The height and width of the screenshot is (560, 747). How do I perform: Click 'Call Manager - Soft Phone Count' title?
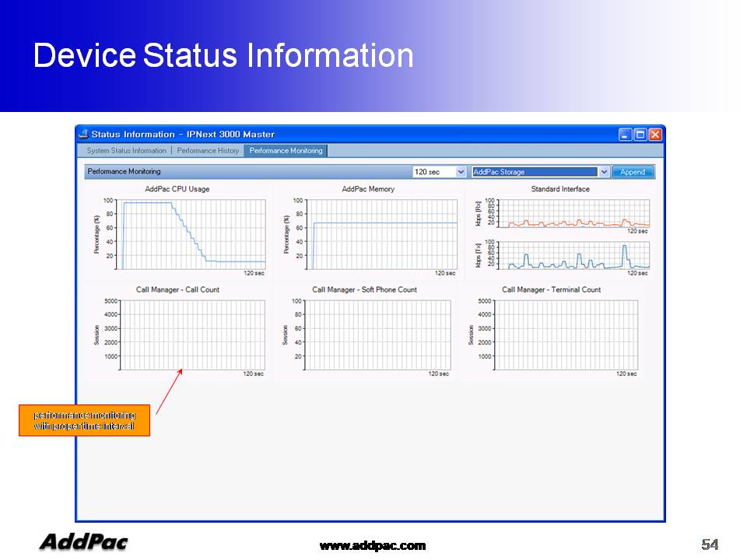tap(364, 289)
